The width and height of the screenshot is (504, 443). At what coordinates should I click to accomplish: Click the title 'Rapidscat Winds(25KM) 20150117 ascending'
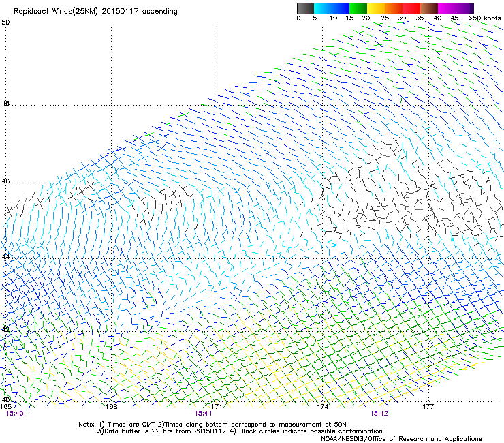[x=95, y=12]
